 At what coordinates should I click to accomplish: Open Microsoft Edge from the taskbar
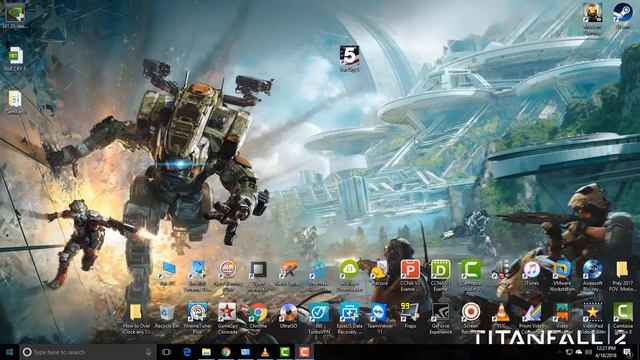coord(187,352)
